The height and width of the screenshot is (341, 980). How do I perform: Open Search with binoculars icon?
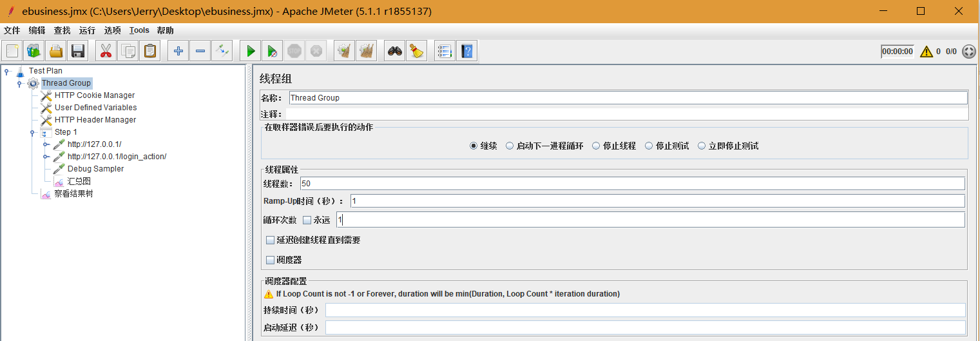click(x=395, y=51)
